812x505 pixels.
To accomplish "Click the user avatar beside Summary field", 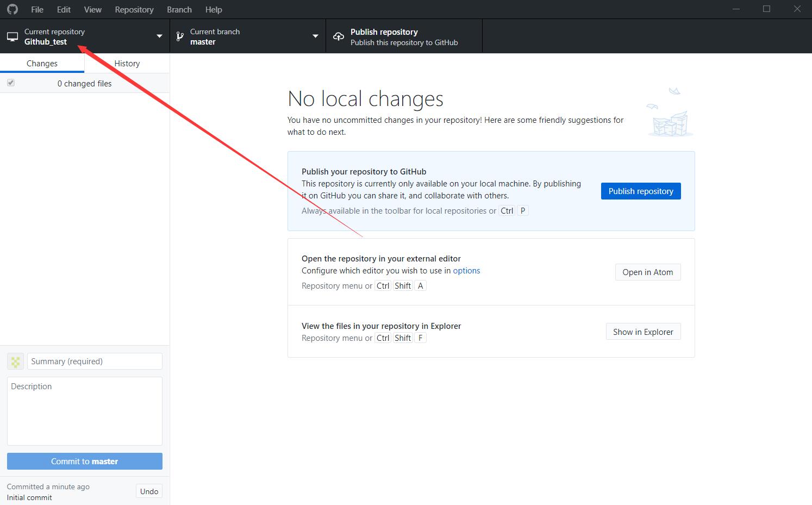I will pos(15,361).
